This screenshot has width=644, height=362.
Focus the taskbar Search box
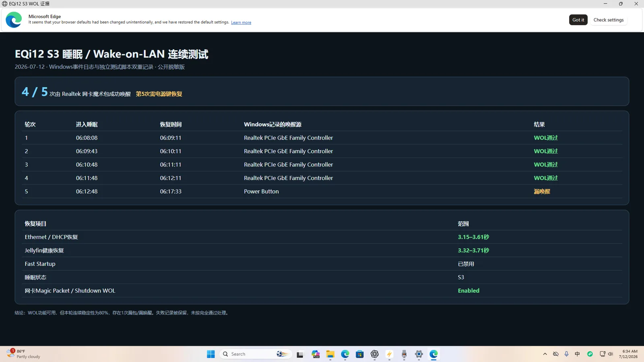tap(256, 354)
